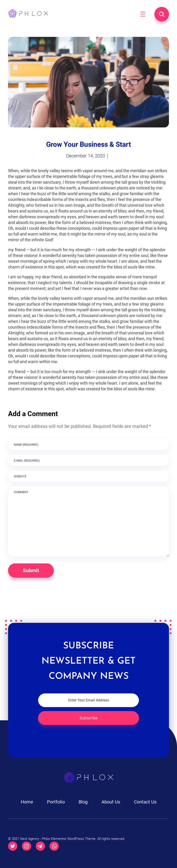The image size is (177, 868).
Task: Open the hamburger menu
Action: 143,14
